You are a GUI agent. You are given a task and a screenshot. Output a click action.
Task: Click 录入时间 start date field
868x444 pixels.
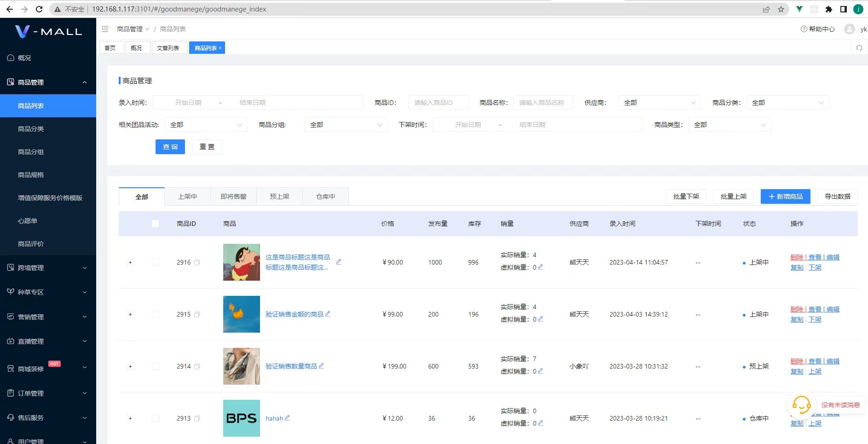pyautogui.click(x=188, y=103)
